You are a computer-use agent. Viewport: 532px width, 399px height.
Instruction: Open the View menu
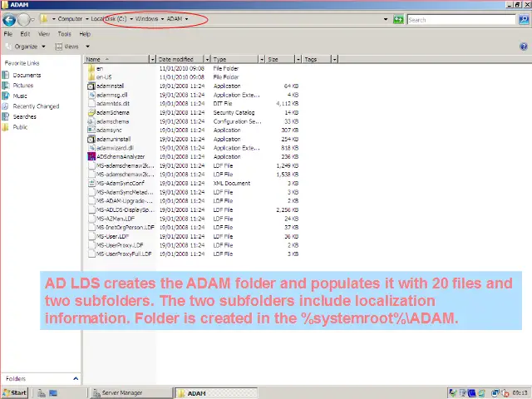[44, 34]
